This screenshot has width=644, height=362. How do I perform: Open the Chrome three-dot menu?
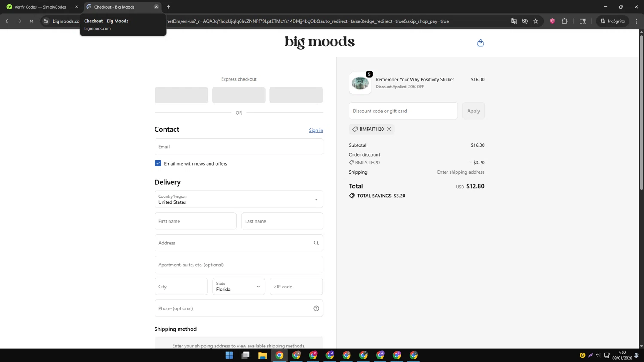click(637, 21)
